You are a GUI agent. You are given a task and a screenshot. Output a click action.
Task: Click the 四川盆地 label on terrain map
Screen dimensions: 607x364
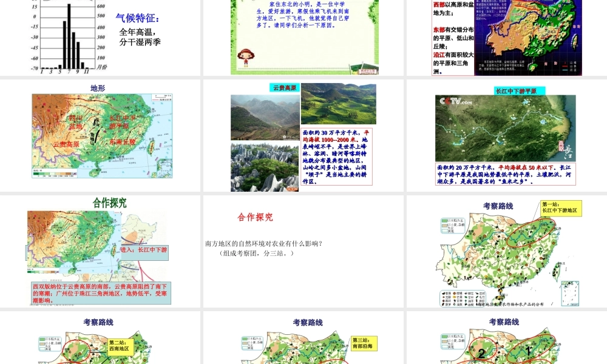pos(76,122)
